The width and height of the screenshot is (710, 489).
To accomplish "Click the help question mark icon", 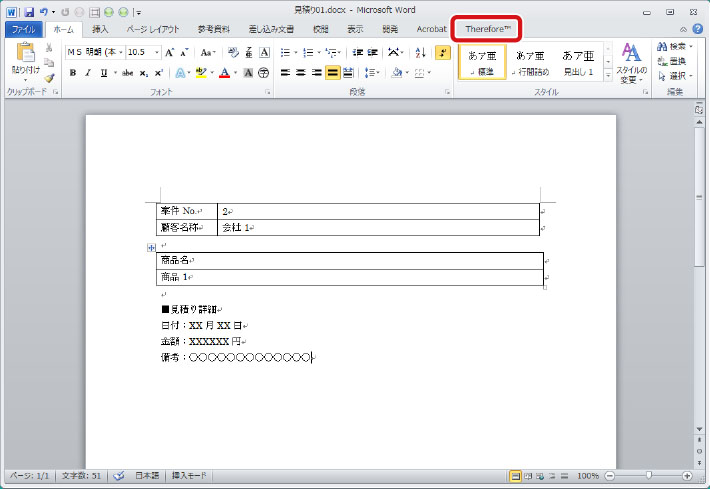I will click(x=697, y=30).
